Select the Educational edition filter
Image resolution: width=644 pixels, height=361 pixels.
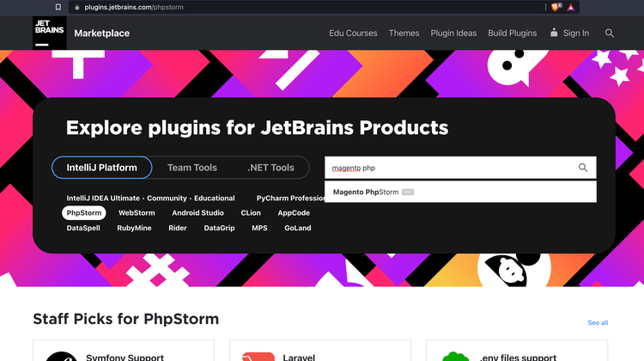coord(215,198)
